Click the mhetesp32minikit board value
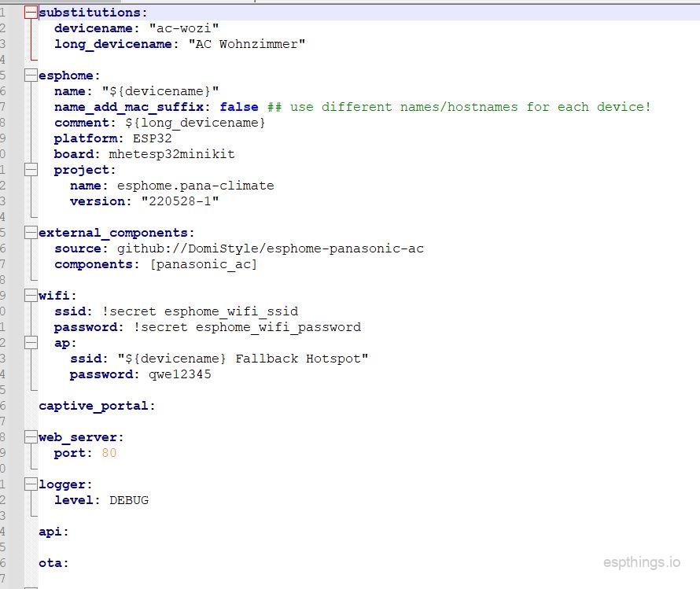The image size is (700, 589). tap(172, 154)
